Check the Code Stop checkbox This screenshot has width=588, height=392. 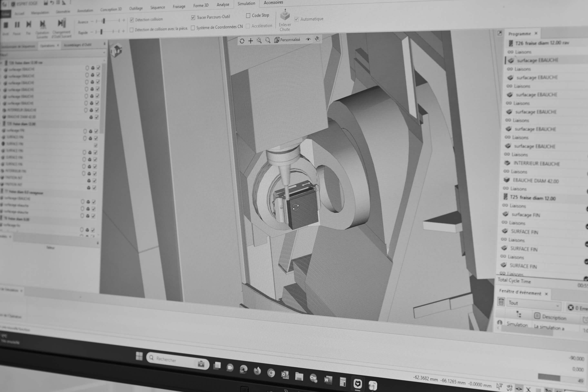248,16
